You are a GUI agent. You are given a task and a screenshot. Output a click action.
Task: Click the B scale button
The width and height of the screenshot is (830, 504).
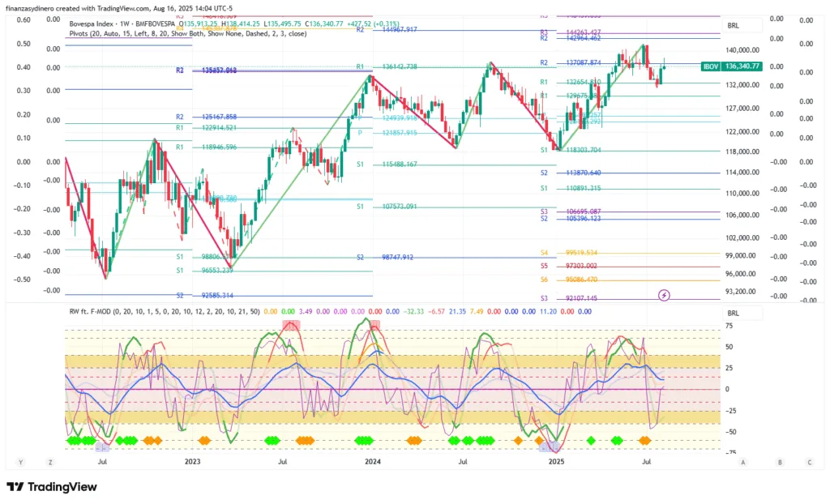(x=780, y=462)
